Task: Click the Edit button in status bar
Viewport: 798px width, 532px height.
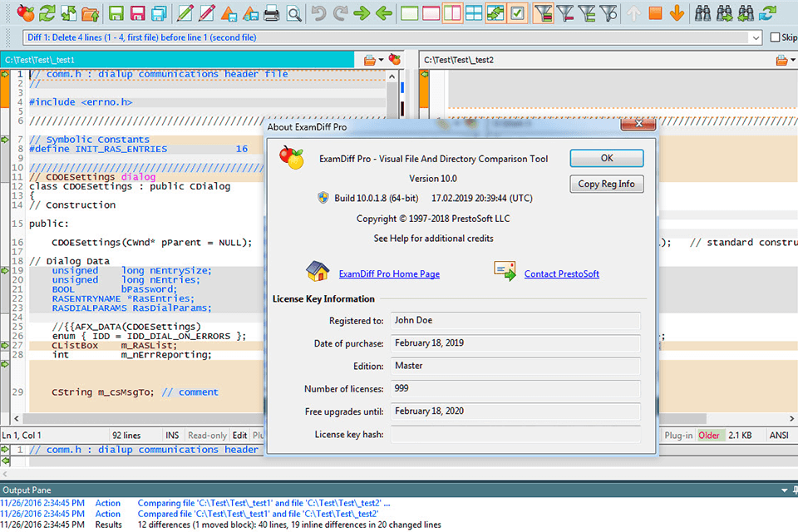Action: pos(239,436)
